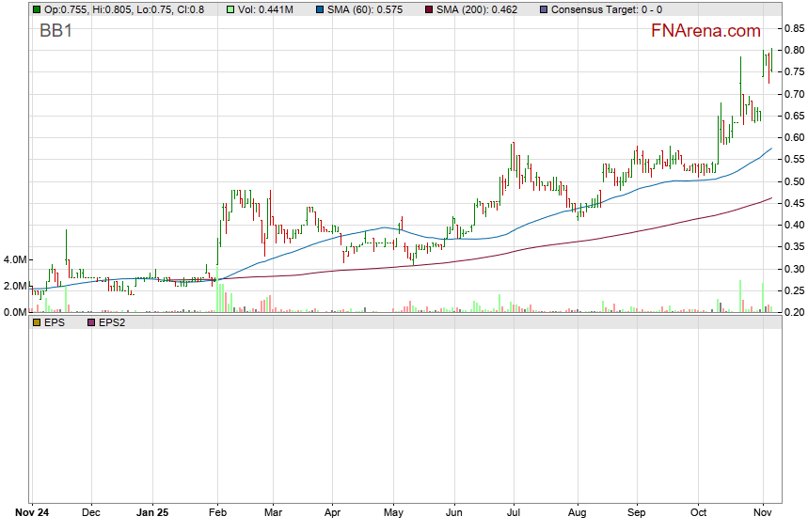
Task: Click the 4.0M volume axis label
Action: click(x=14, y=259)
